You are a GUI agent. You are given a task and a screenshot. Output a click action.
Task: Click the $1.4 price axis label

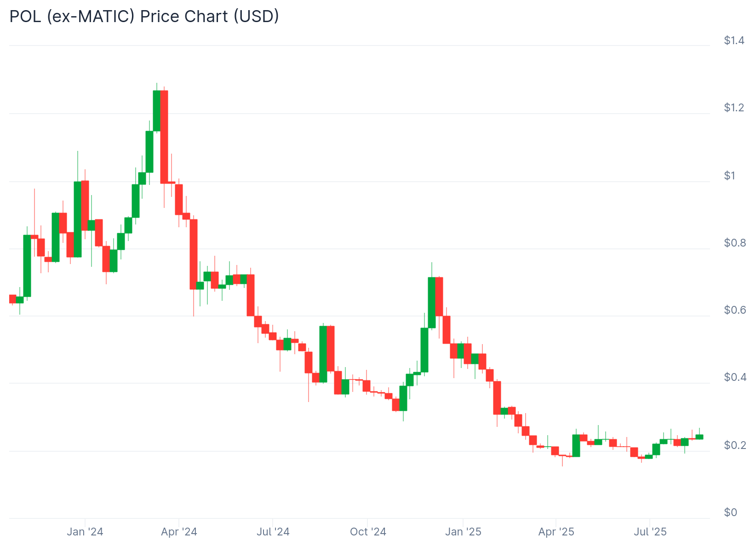734,40
